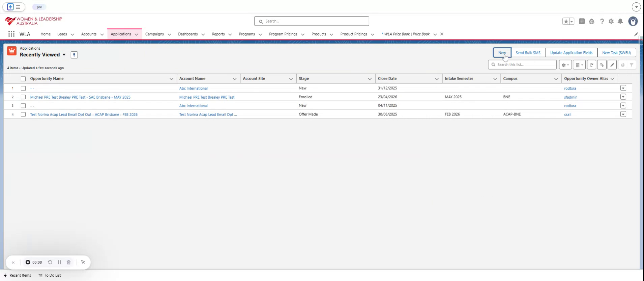644x281 pixels.
Task: Open row actions for Enrolled row
Action: click(x=623, y=97)
